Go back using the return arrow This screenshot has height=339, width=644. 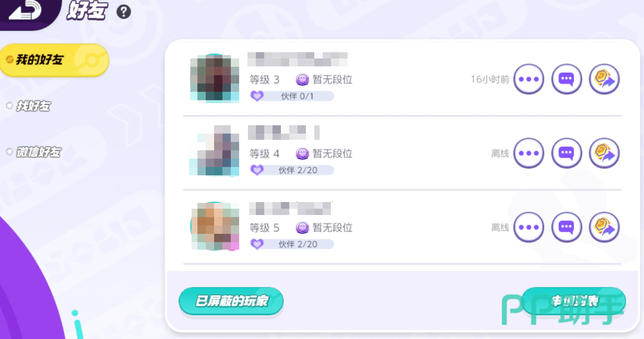[25, 11]
